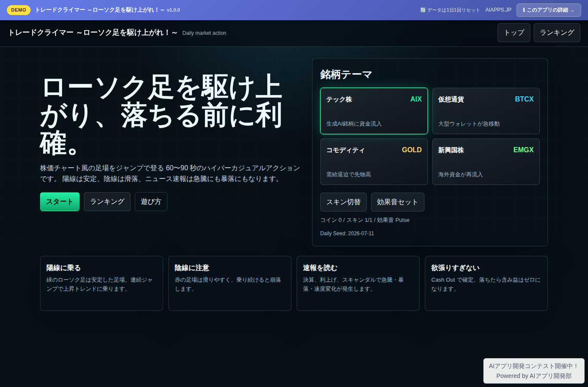Viewport: 588px width, 387px height.
Task: Click the 生成AI銘柄に資金流入 description
Action: point(354,124)
